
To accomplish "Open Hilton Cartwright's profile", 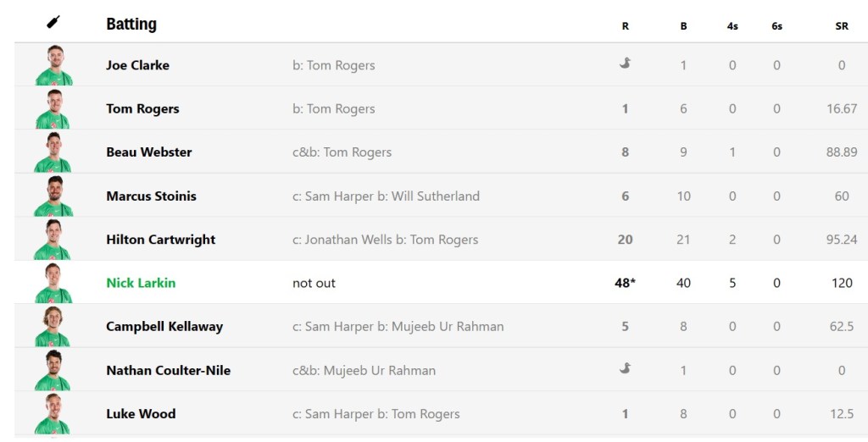I will [x=160, y=240].
